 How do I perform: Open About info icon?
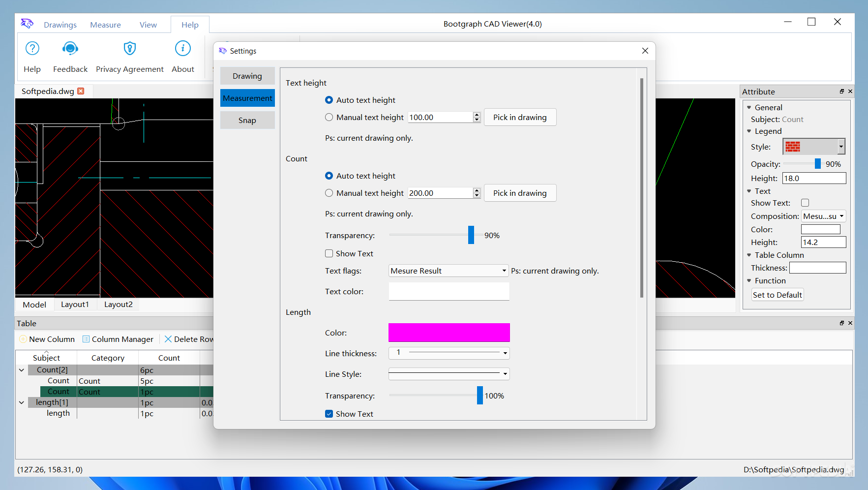click(183, 48)
